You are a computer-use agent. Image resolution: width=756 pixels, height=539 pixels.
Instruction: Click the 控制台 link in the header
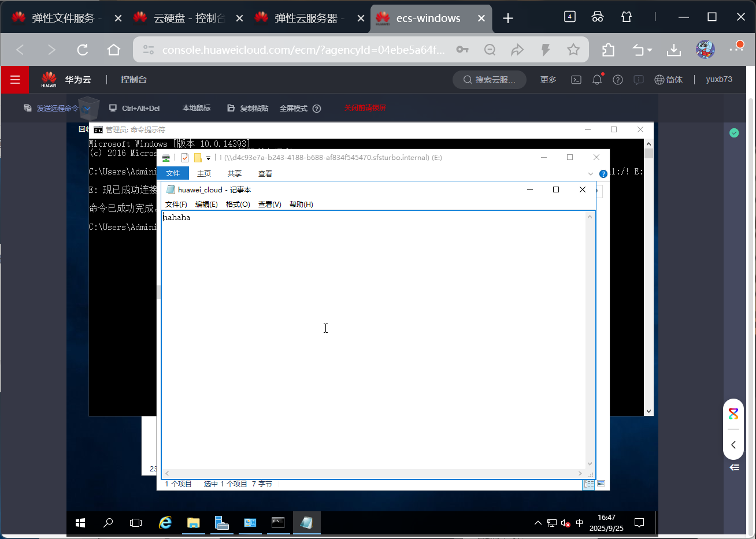point(134,80)
